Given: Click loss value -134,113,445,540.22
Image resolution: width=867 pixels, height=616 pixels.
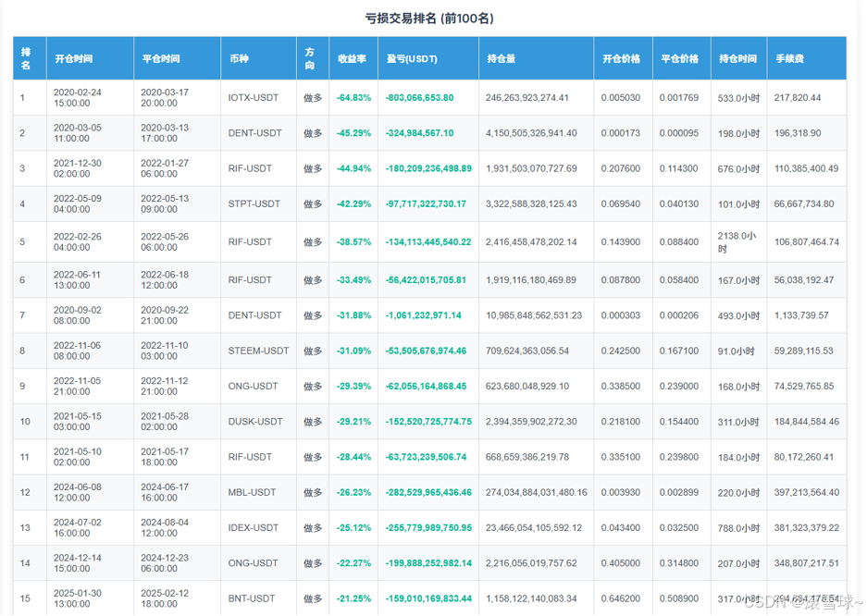Looking at the screenshot, I should pyautogui.click(x=428, y=242).
